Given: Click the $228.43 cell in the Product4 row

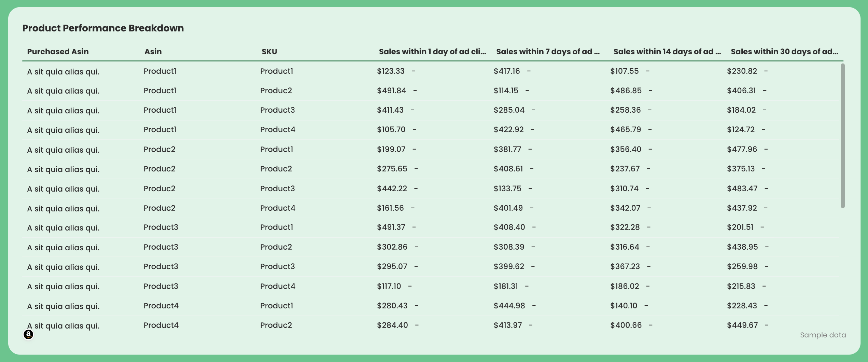Looking at the screenshot, I should [x=743, y=306].
